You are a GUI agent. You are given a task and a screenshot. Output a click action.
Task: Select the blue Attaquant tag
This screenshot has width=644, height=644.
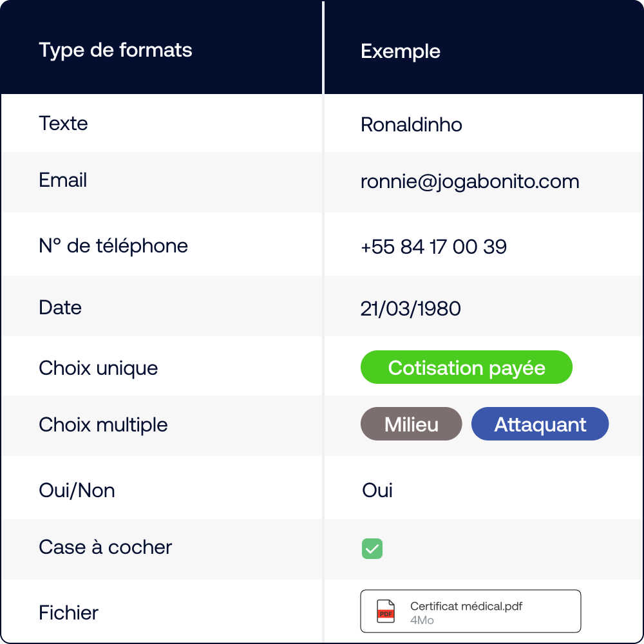click(x=540, y=424)
